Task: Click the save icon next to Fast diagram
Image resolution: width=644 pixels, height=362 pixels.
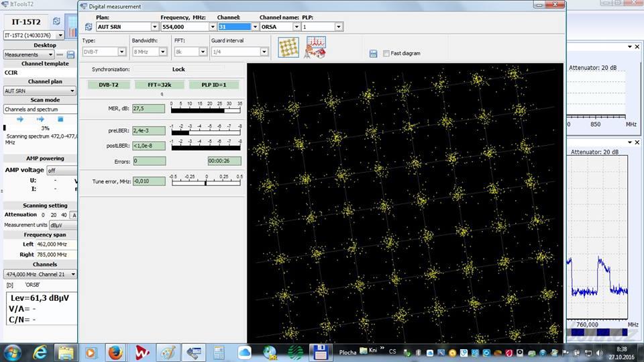Action: [x=373, y=54]
